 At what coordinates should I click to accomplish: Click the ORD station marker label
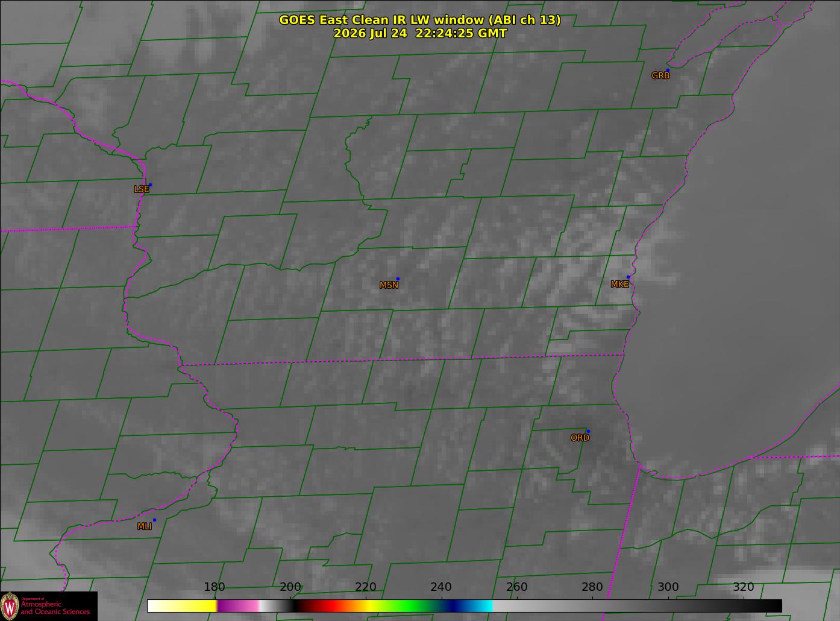coord(580,438)
